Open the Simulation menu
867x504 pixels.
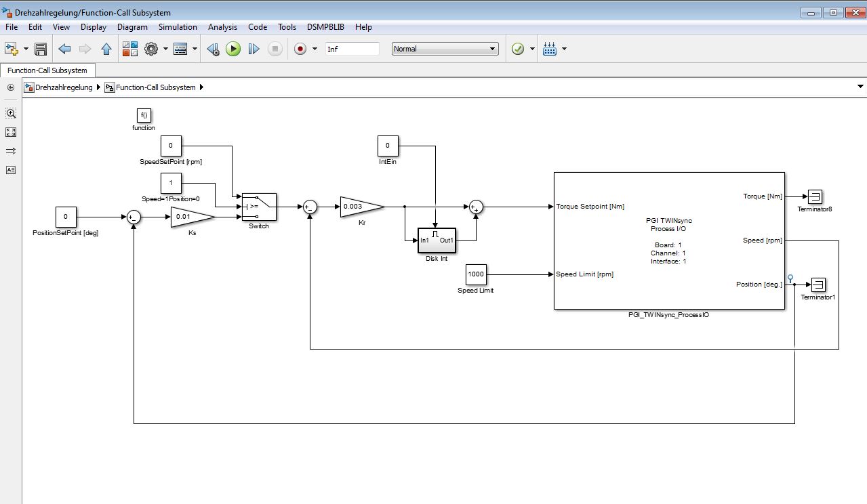[178, 27]
